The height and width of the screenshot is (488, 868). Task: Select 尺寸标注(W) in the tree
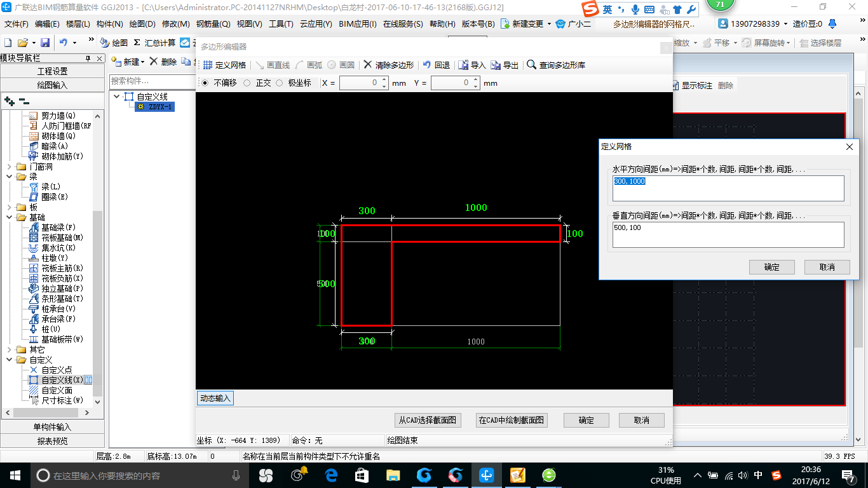tap(57, 400)
